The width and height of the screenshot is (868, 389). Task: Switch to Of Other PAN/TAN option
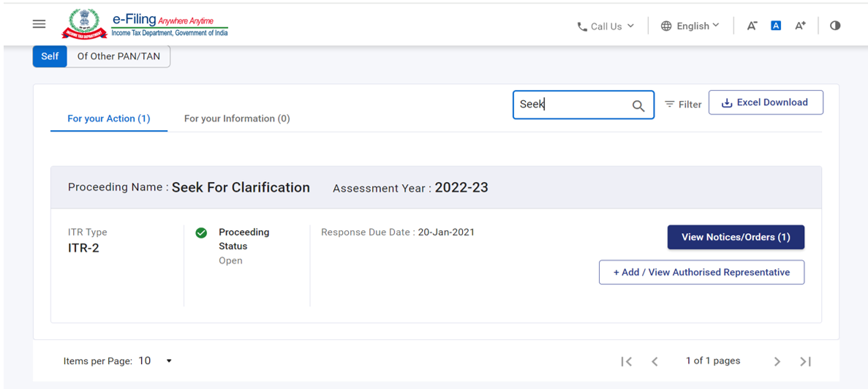pyautogui.click(x=118, y=56)
